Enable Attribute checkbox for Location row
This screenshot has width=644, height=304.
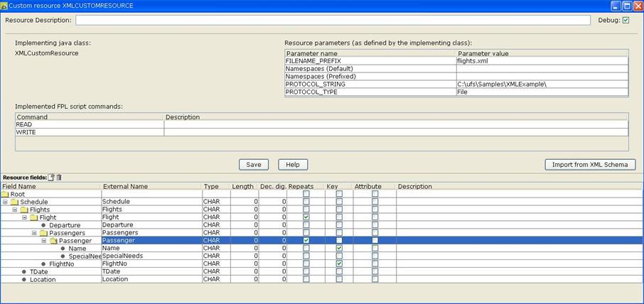pyautogui.click(x=375, y=279)
